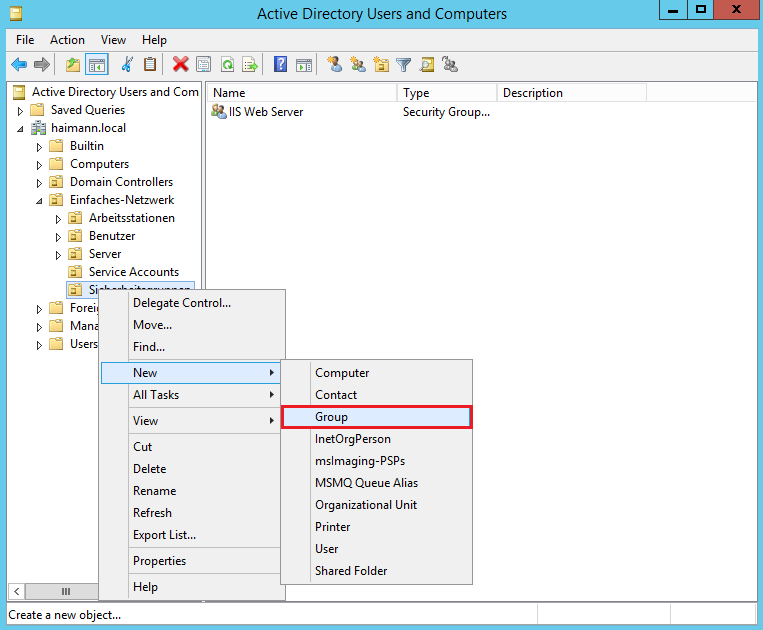This screenshot has width=763, height=630.
Task: Create new group via toolbar icon
Action: coord(358,64)
